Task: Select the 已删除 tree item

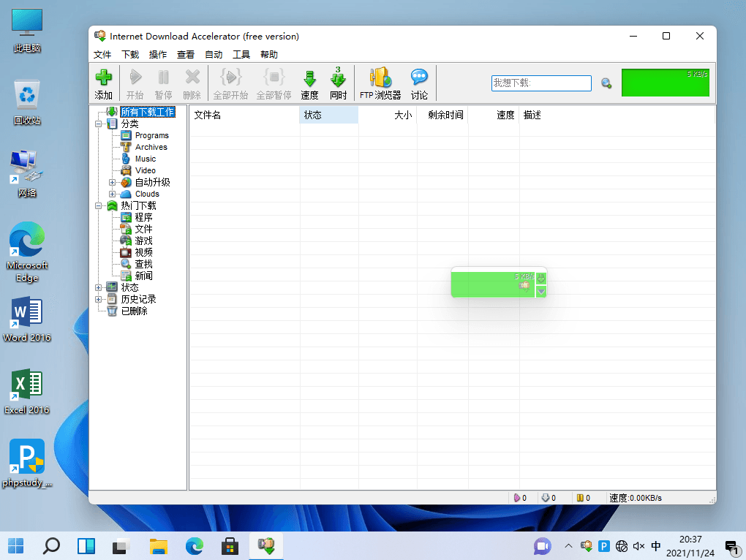Action: 134,311
